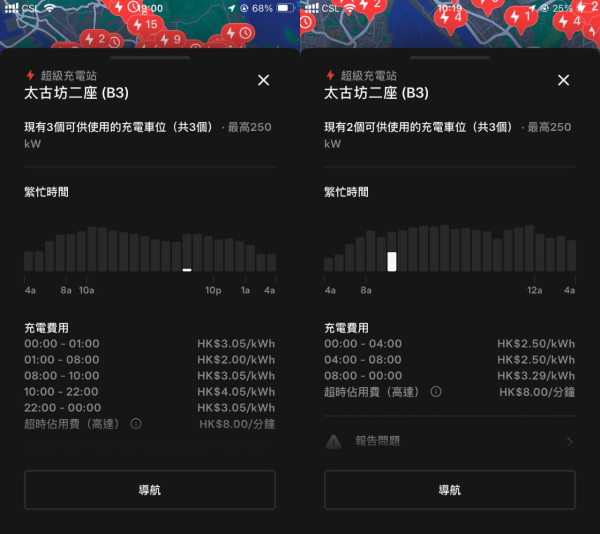Screen dimensions: 600x534
Task: Select the supercharger map pin labeled 15
Action: click(x=145, y=25)
